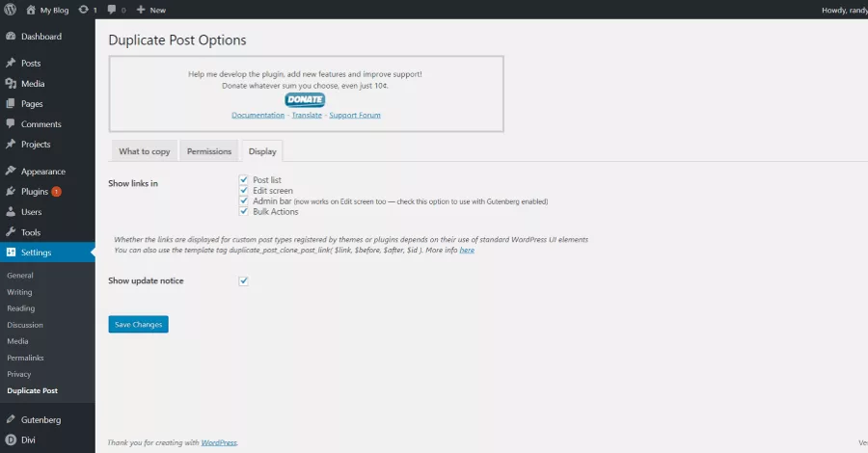Click the Pages icon in sidebar
Viewport: 868px width, 453px height.
pyautogui.click(x=11, y=103)
